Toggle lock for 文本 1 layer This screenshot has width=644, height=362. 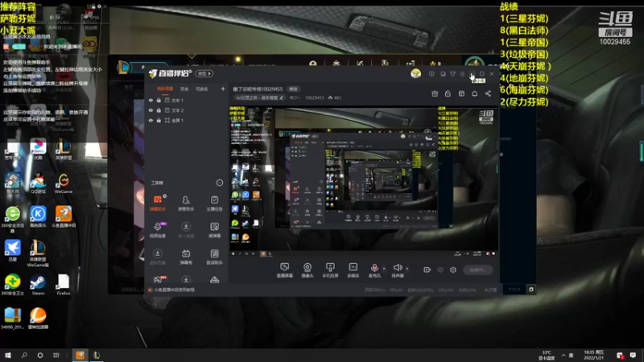pyautogui.click(x=159, y=100)
